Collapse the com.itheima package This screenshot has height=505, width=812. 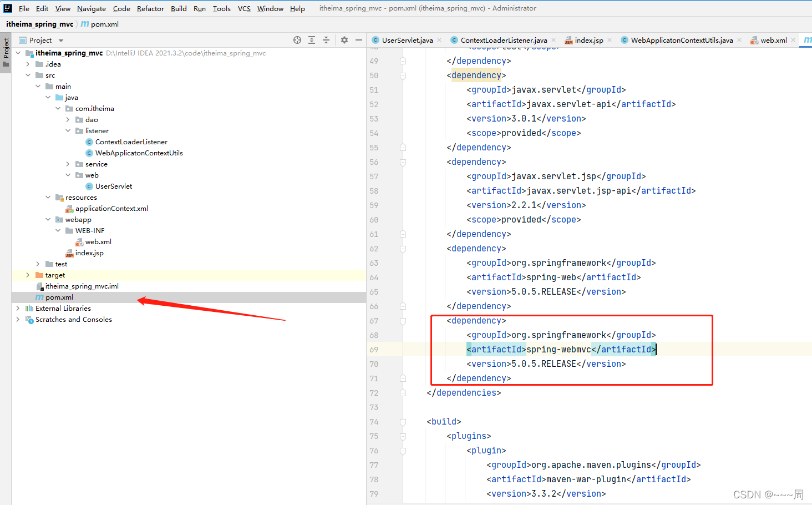point(58,109)
